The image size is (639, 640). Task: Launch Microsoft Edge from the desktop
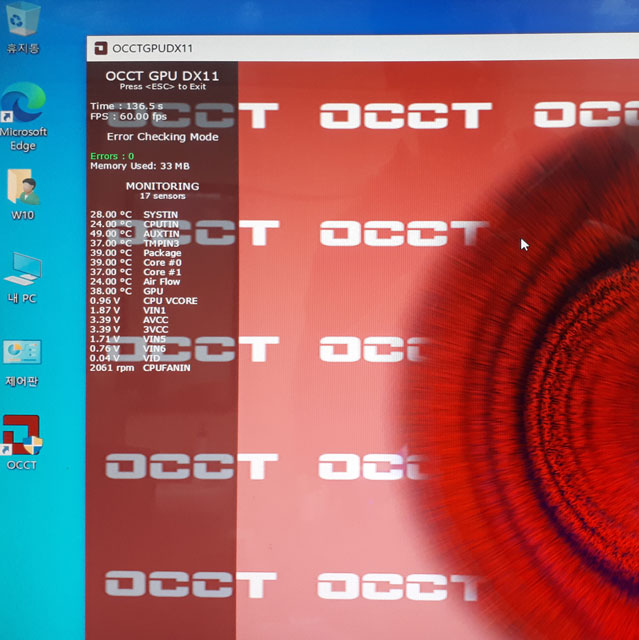(23, 117)
